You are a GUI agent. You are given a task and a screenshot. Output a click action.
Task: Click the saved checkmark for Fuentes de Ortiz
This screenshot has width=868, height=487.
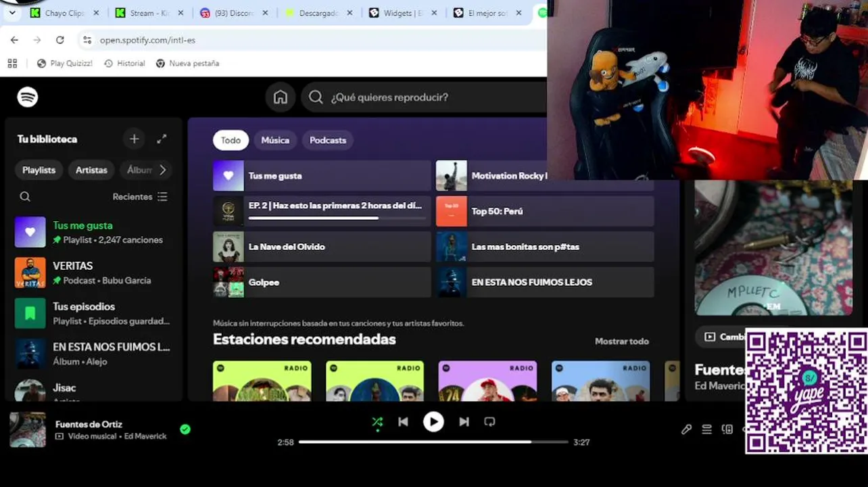click(x=185, y=429)
